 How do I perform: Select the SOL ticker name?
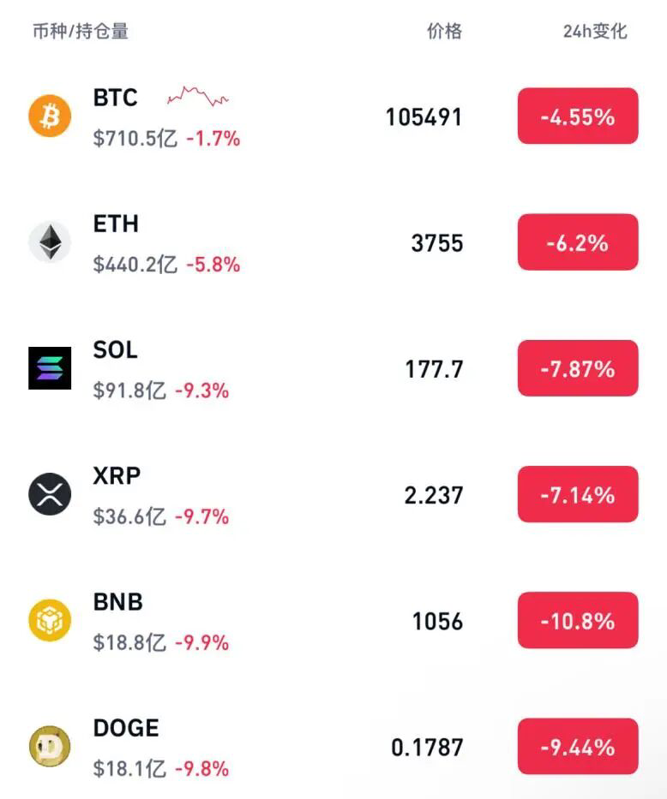115,350
